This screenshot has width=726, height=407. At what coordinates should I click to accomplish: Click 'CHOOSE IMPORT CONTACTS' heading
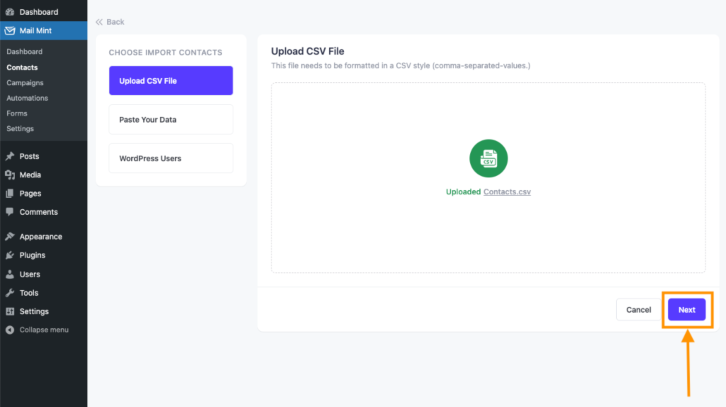(x=165, y=52)
